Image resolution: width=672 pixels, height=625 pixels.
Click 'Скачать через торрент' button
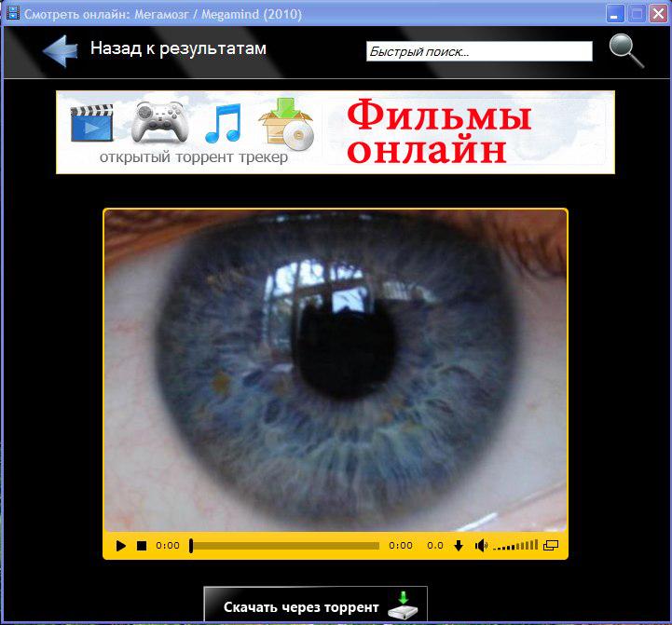coord(301,607)
